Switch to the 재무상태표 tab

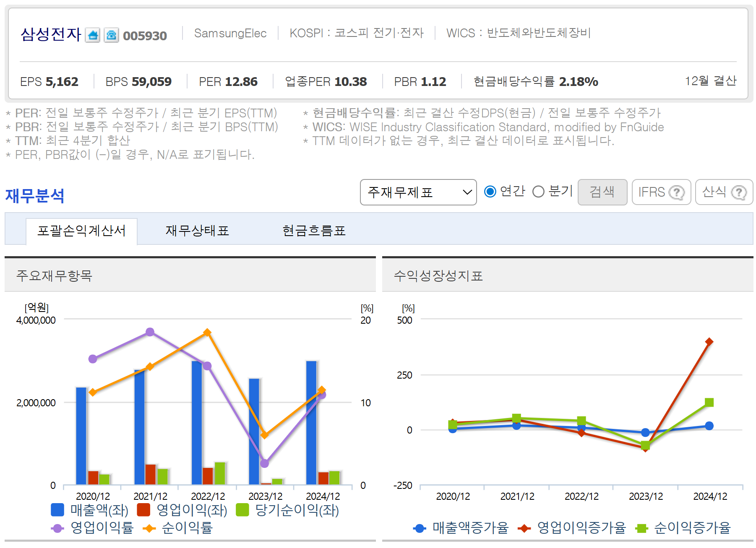coord(197,231)
